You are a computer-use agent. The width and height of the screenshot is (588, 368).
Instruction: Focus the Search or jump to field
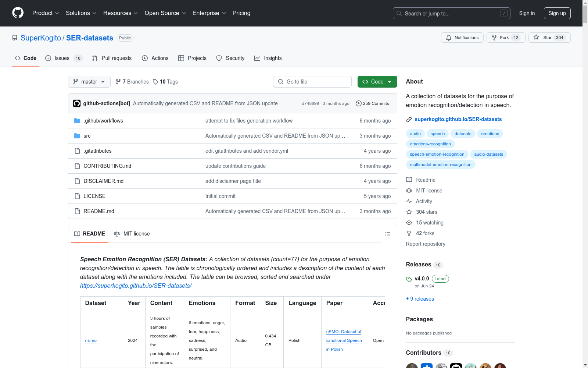(x=452, y=13)
